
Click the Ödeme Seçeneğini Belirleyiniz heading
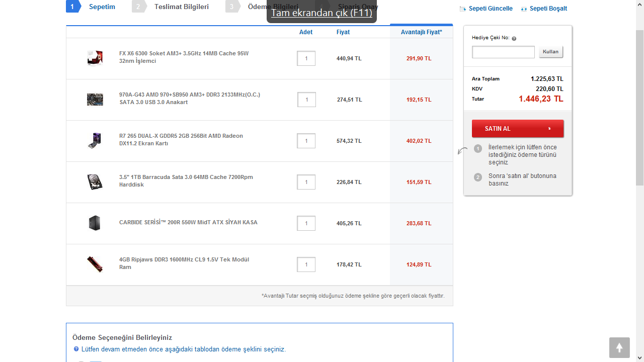click(x=122, y=337)
